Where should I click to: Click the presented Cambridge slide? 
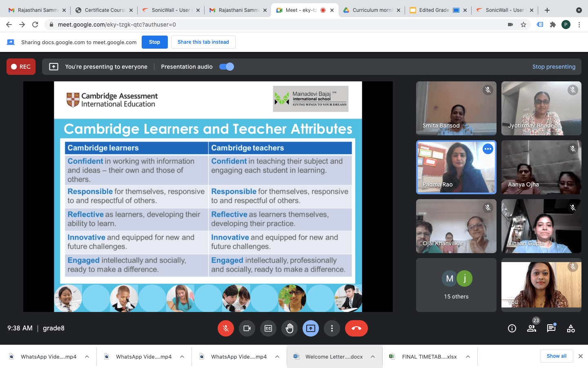[208, 197]
